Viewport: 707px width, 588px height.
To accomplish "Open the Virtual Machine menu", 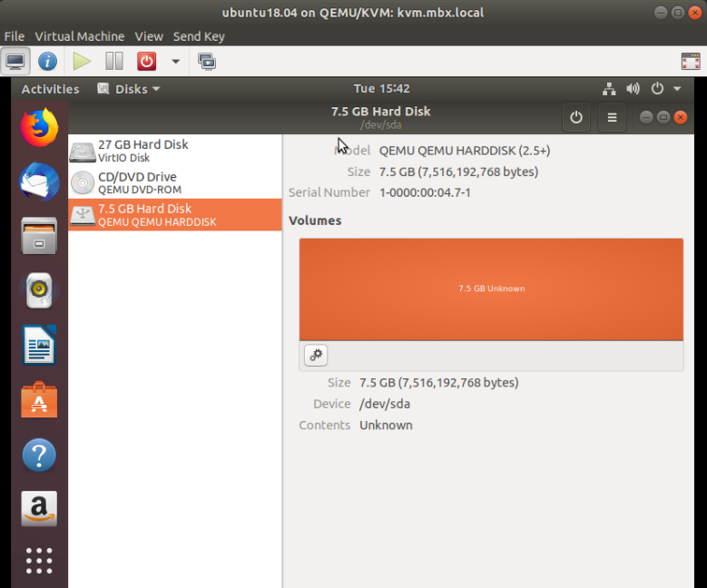I will click(79, 36).
